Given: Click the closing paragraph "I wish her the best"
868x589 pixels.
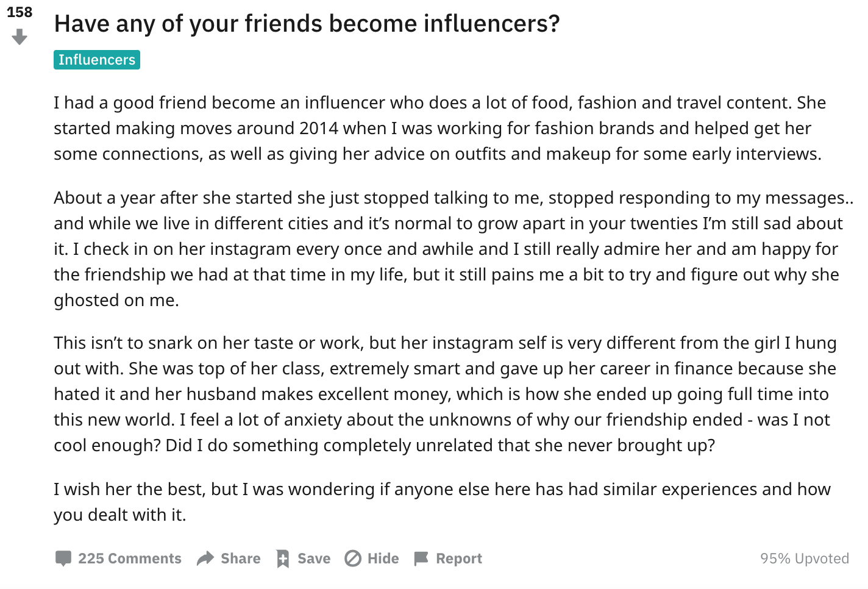Looking at the screenshot, I should click(442, 502).
